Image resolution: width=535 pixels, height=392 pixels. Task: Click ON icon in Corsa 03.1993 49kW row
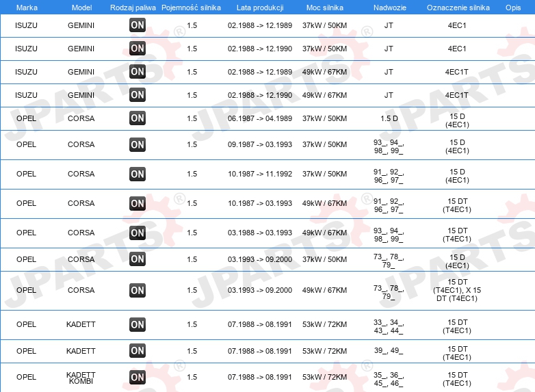[138, 290]
